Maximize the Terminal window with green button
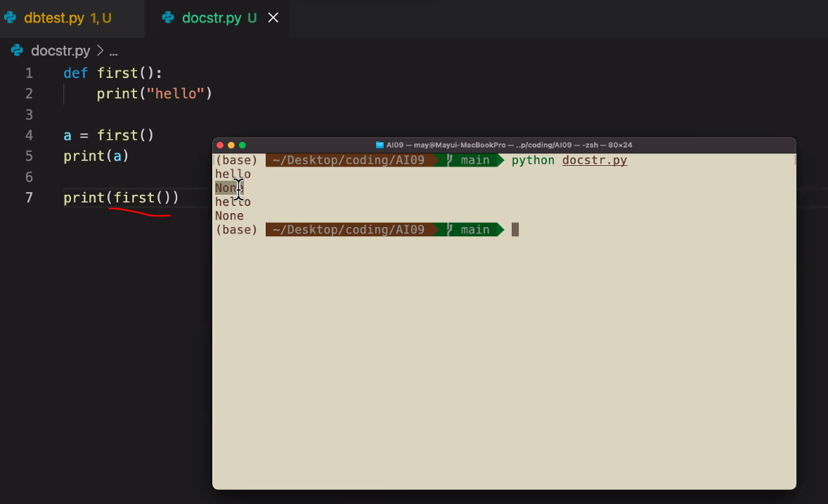 tap(242, 146)
